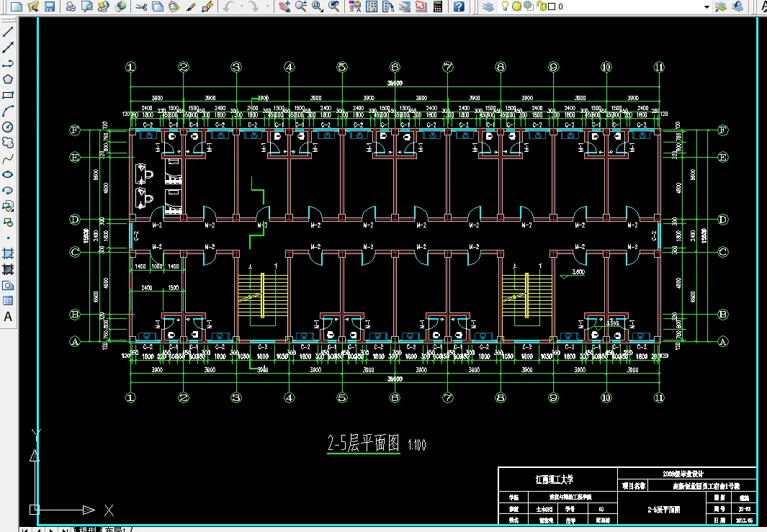Select the Arc tool
The image size is (767, 532).
(x=8, y=111)
